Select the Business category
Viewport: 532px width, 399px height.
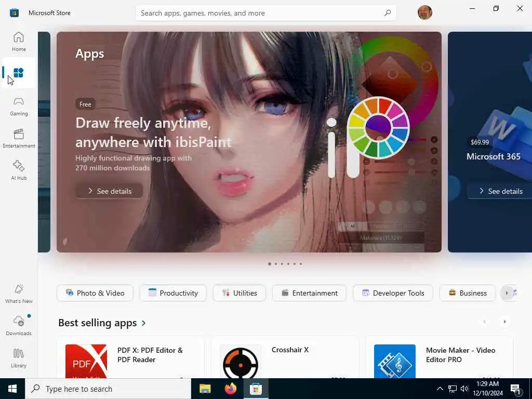tap(468, 293)
